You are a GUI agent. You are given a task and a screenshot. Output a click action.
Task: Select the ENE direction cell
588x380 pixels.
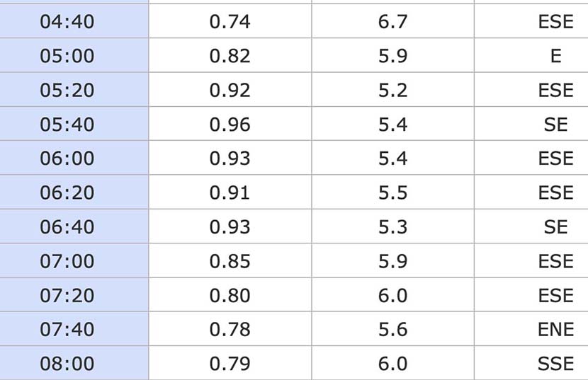[531, 329]
